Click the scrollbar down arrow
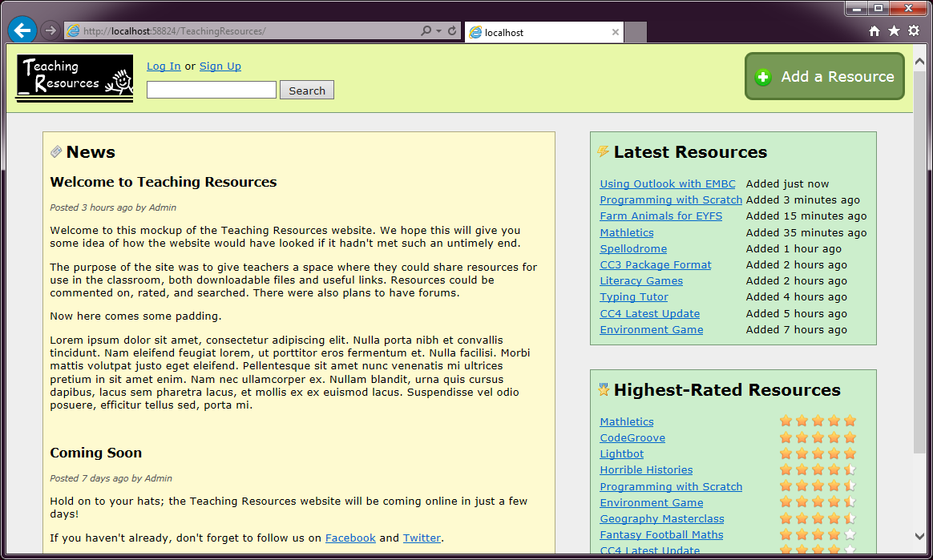Viewport: 933px width, 560px height. [x=919, y=536]
